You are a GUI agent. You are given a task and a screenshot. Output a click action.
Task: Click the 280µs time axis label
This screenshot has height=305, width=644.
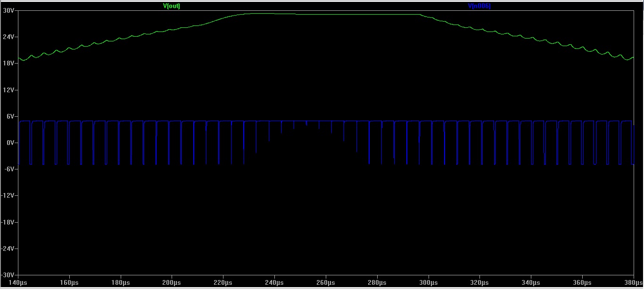point(377,282)
